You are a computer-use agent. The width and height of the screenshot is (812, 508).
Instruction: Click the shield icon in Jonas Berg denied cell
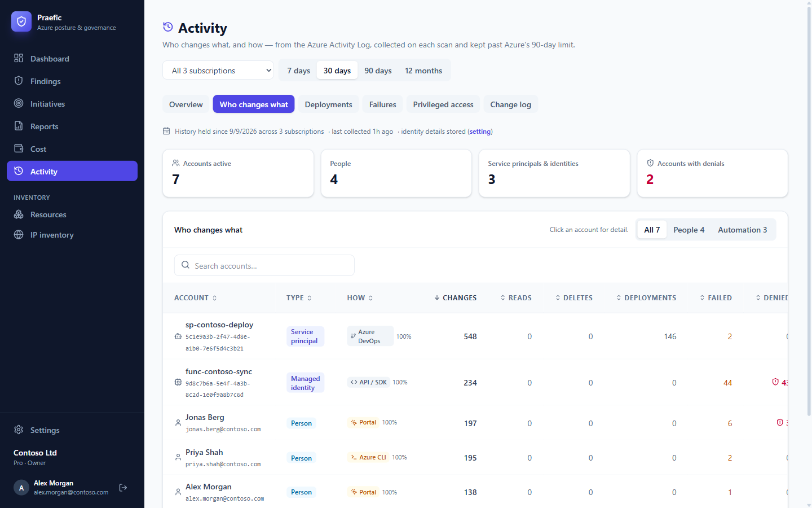(x=780, y=422)
